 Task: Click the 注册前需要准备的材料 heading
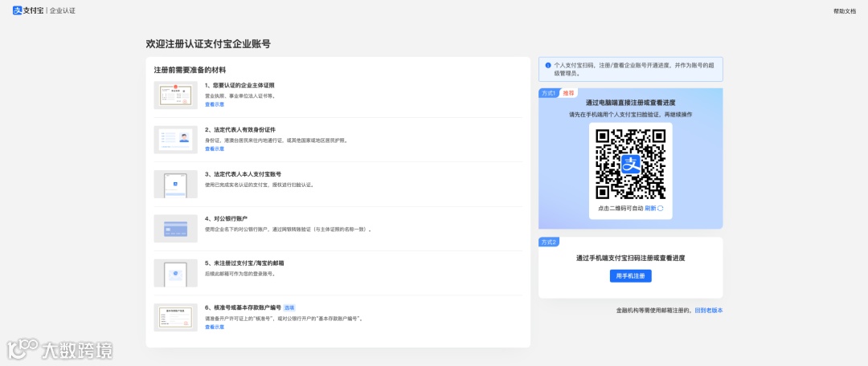point(190,70)
